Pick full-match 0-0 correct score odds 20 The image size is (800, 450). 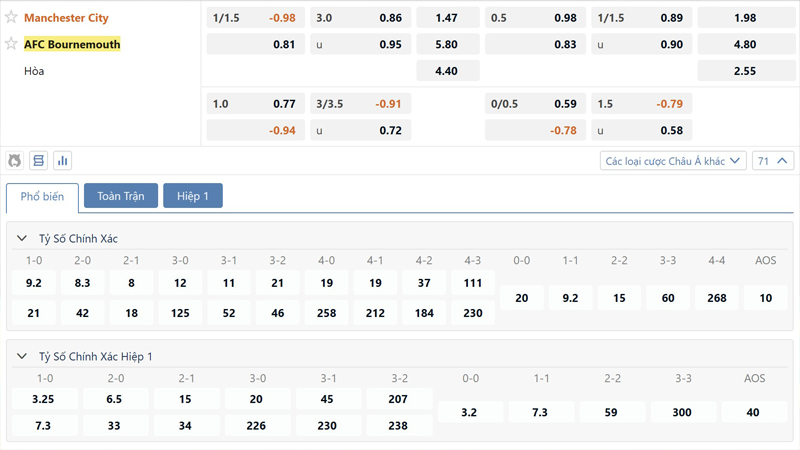(522, 298)
